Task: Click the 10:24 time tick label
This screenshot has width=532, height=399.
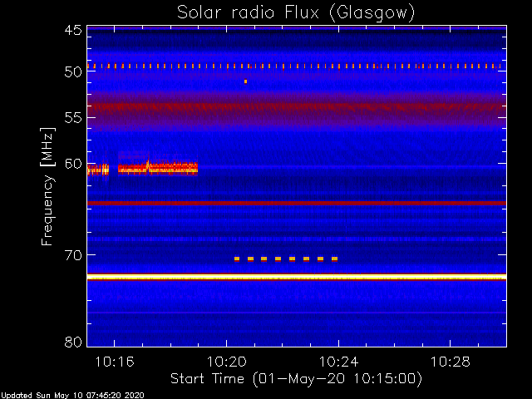Action: (338, 362)
